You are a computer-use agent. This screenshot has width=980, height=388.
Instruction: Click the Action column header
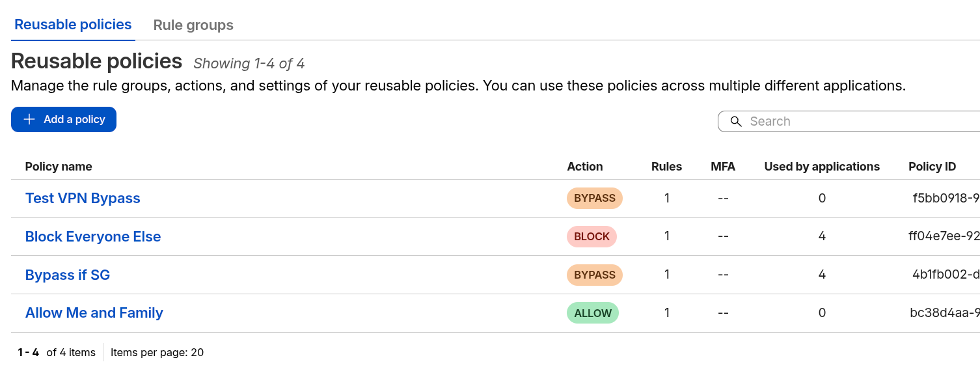(585, 167)
